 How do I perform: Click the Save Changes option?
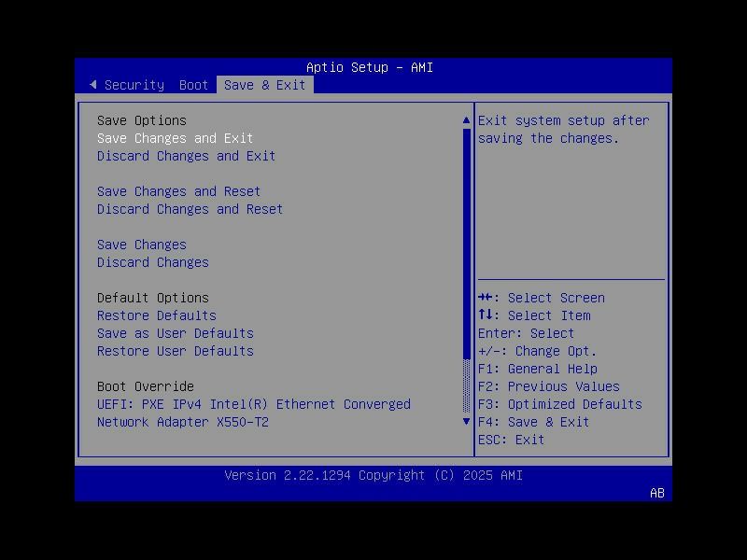141,244
